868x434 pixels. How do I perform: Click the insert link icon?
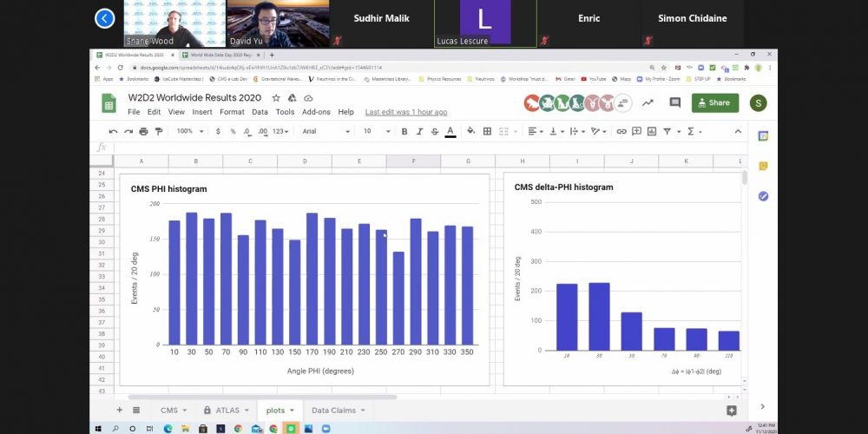point(621,131)
